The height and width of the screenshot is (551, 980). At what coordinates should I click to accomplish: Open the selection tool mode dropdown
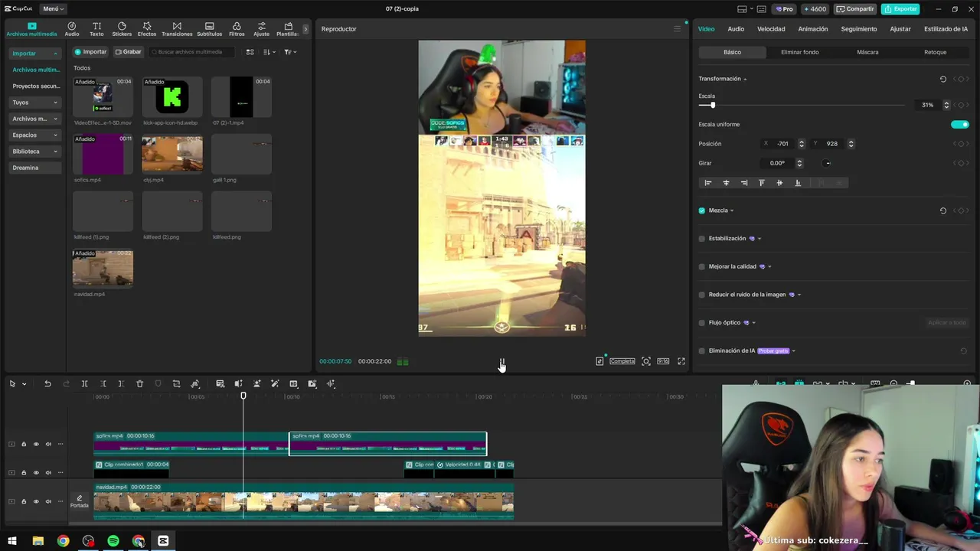[x=24, y=384]
